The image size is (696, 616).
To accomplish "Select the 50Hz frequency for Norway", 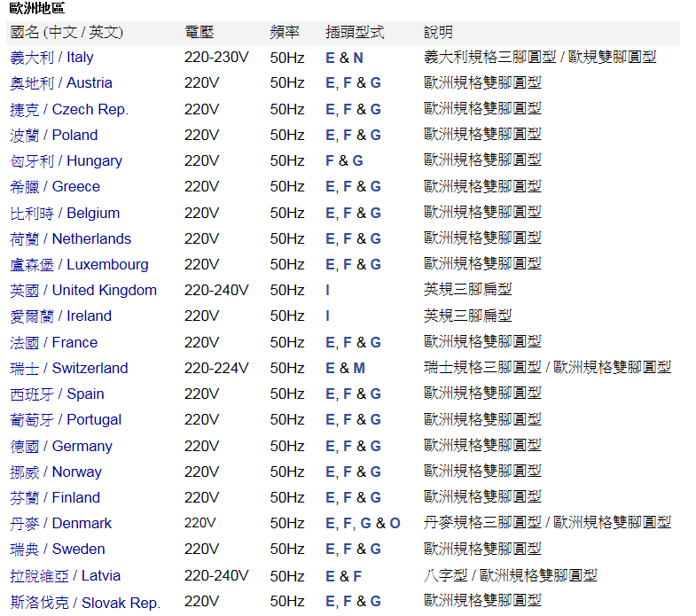I will pos(287,472).
